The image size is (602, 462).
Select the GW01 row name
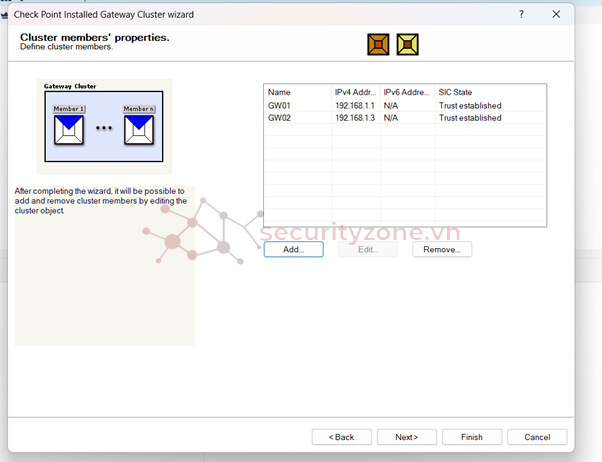click(279, 106)
